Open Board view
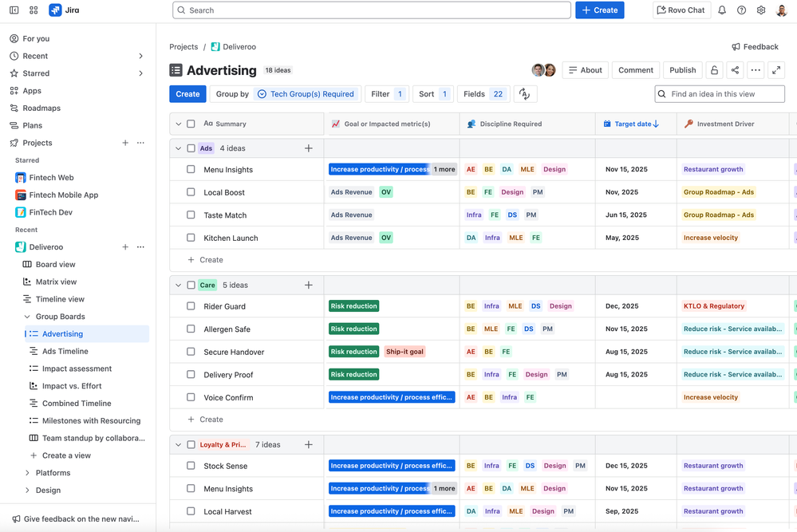This screenshot has width=797, height=532. [55, 264]
